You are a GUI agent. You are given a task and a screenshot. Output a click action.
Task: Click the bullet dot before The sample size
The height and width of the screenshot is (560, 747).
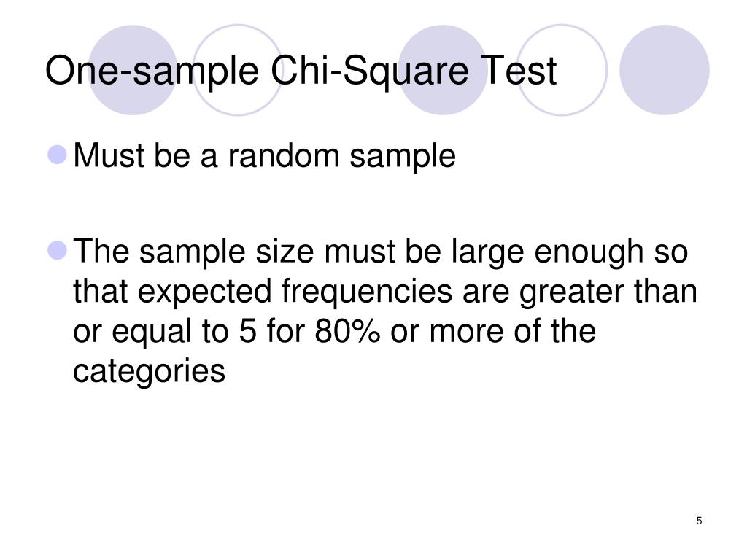point(58,251)
